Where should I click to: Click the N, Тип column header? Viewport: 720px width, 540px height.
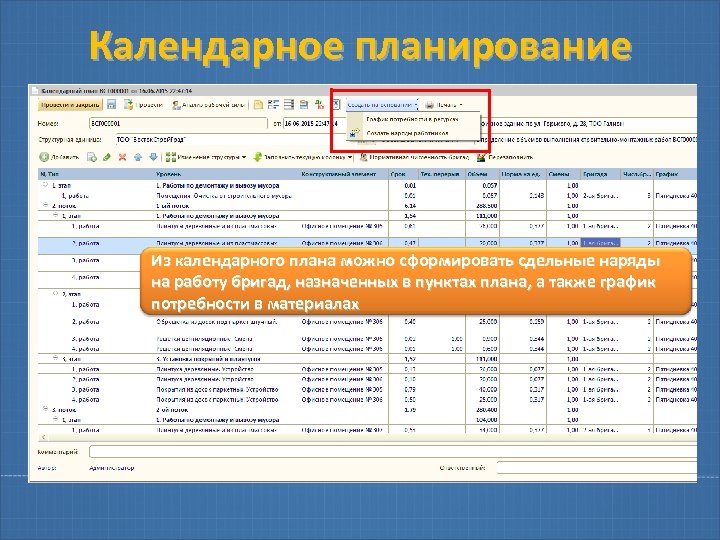tap(96, 174)
